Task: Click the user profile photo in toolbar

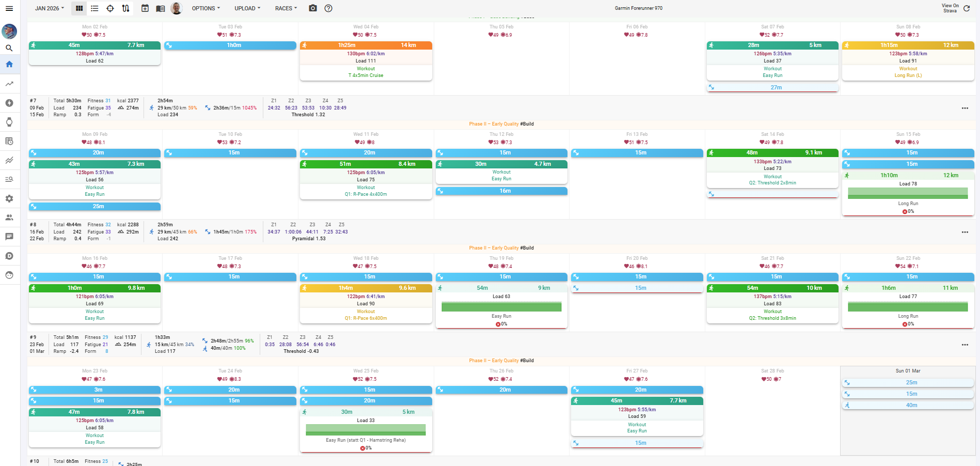Action: tap(177, 8)
